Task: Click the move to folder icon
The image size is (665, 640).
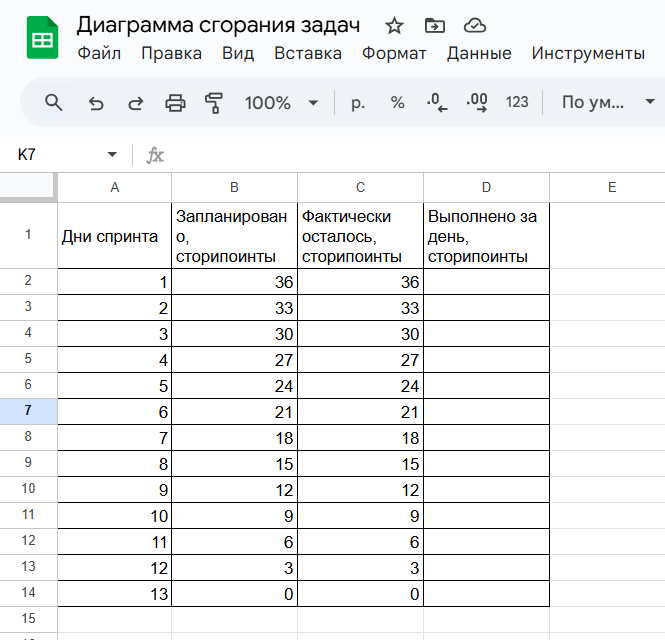Action: [435, 26]
